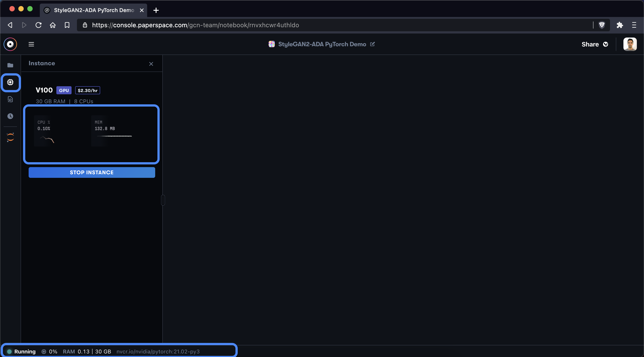644x357 pixels.
Task: Open the History (clock) sidebar panel
Action: 10,116
